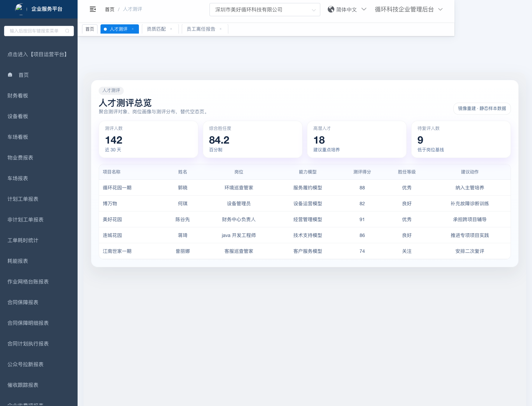
Task: Click the platform logo in sidebar header
Action: coord(20,8)
